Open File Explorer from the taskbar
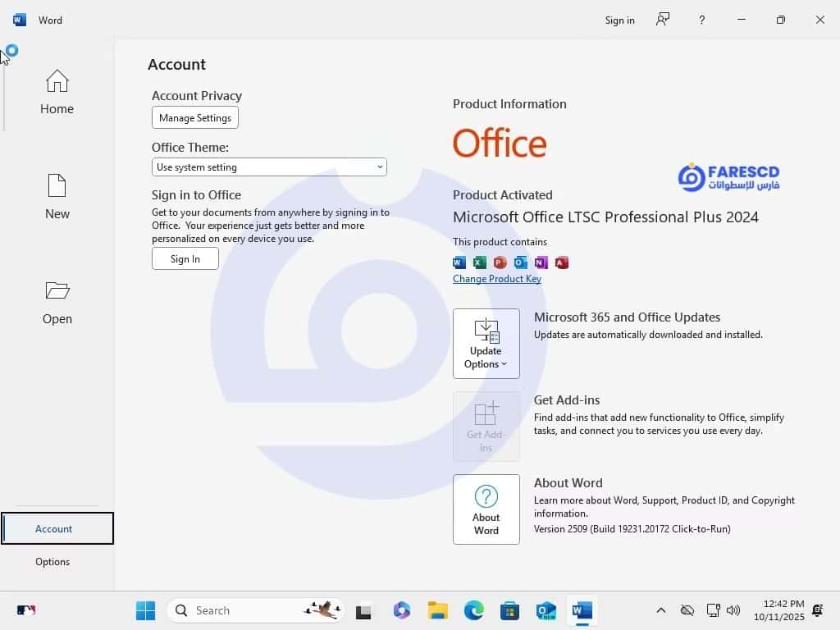 pos(438,610)
